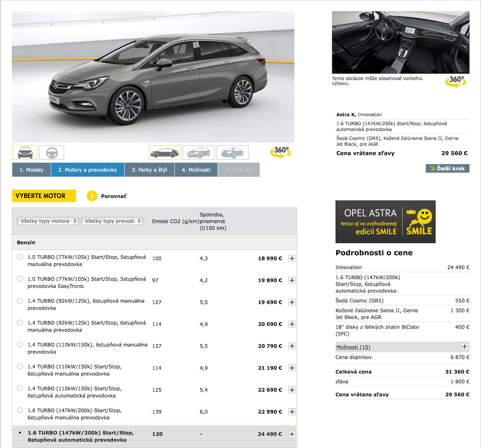This screenshot has height=448, width=481.
Task: Open the transmission type filter dropdown
Action: coord(112,221)
